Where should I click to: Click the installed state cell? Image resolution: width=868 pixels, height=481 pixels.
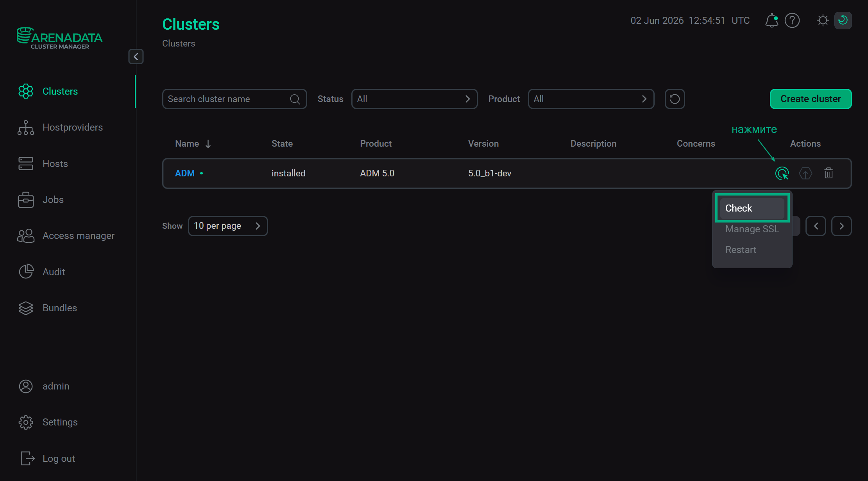pyautogui.click(x=288, y=173)
